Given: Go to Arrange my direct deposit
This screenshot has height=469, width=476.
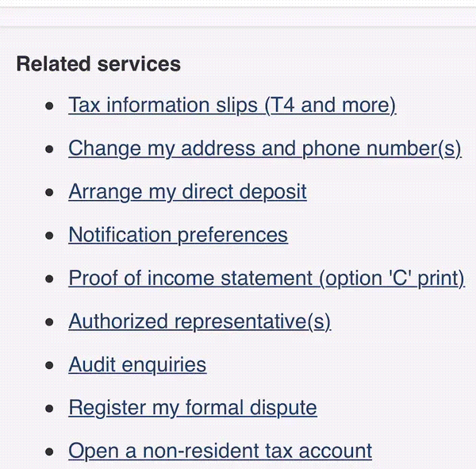Looking at the screenshot, I should click(187, 192).
